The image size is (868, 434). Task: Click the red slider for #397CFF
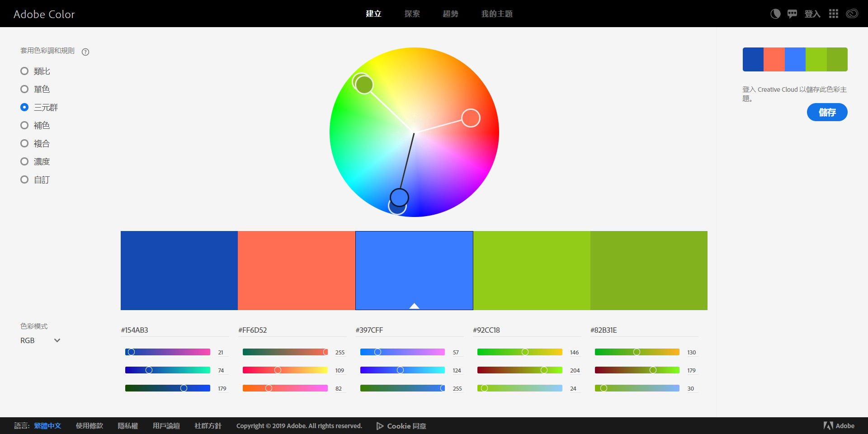[x=402, y=352]
